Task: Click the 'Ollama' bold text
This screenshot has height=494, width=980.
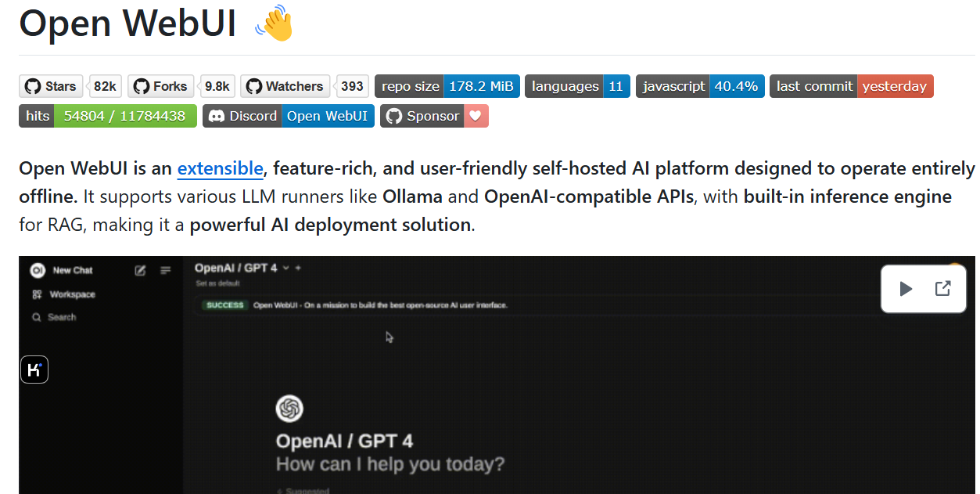Action: pyautogui.click(x=412, y=197)
